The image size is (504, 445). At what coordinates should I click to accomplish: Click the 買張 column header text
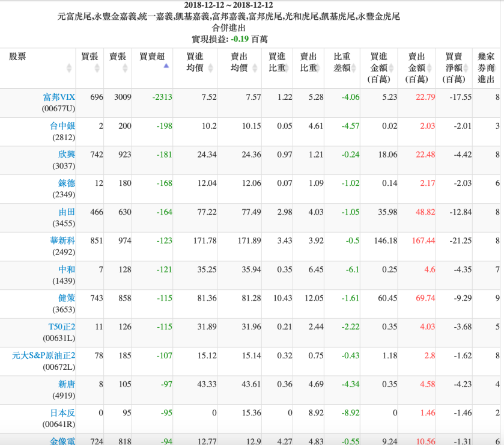90,57
